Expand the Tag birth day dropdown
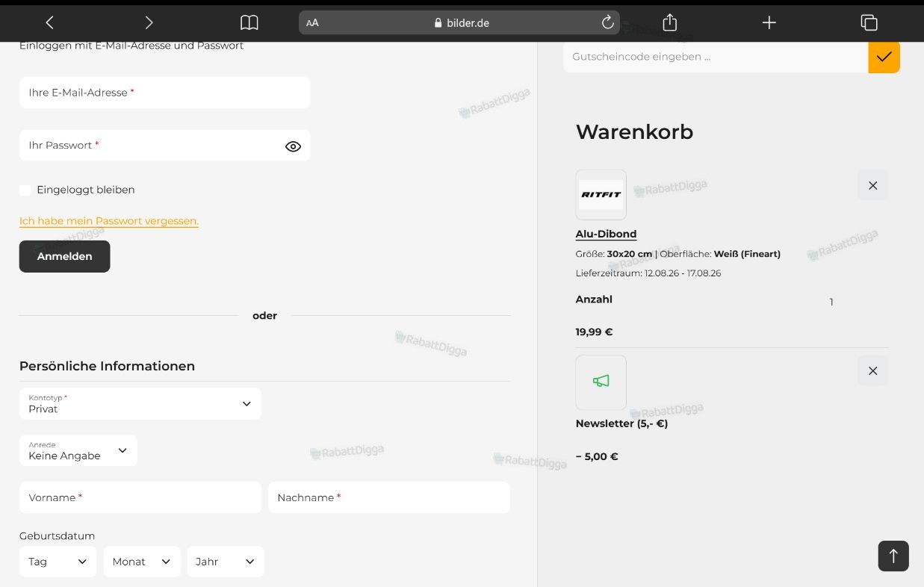Screen dimensions: 924x587 pyautogui.click(x=58, y=562)
